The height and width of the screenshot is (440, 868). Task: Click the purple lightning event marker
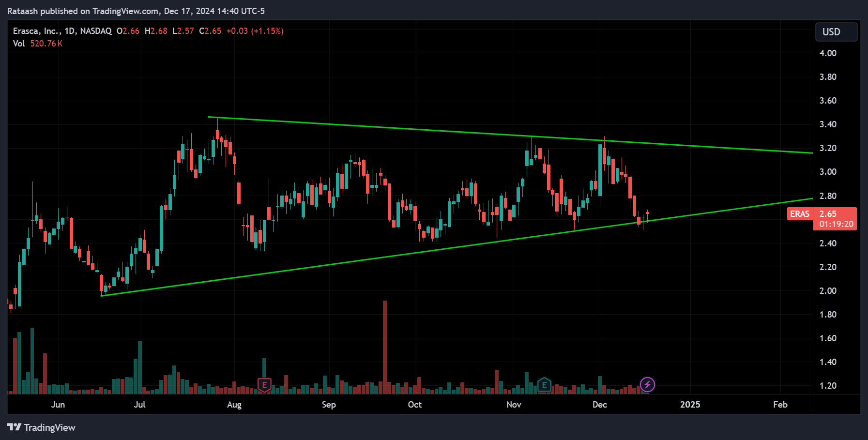(647, 385)
